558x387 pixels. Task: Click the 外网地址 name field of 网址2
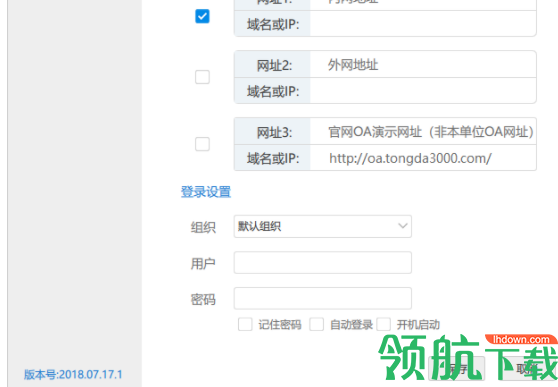pyautogui.click(x=423, y=64)
